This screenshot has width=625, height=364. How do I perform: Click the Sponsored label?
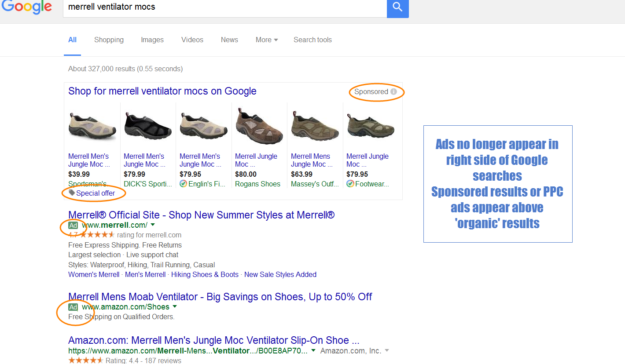[371, 92]
